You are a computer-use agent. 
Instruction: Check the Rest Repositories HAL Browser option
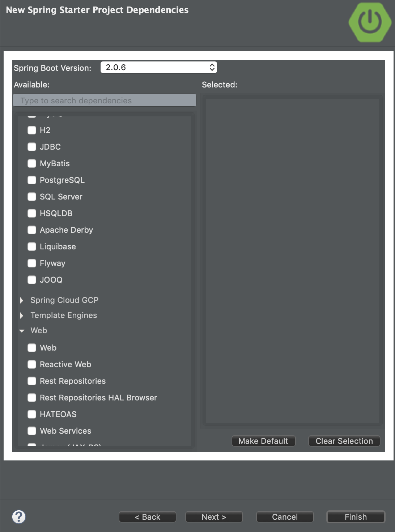pos(32,398)
